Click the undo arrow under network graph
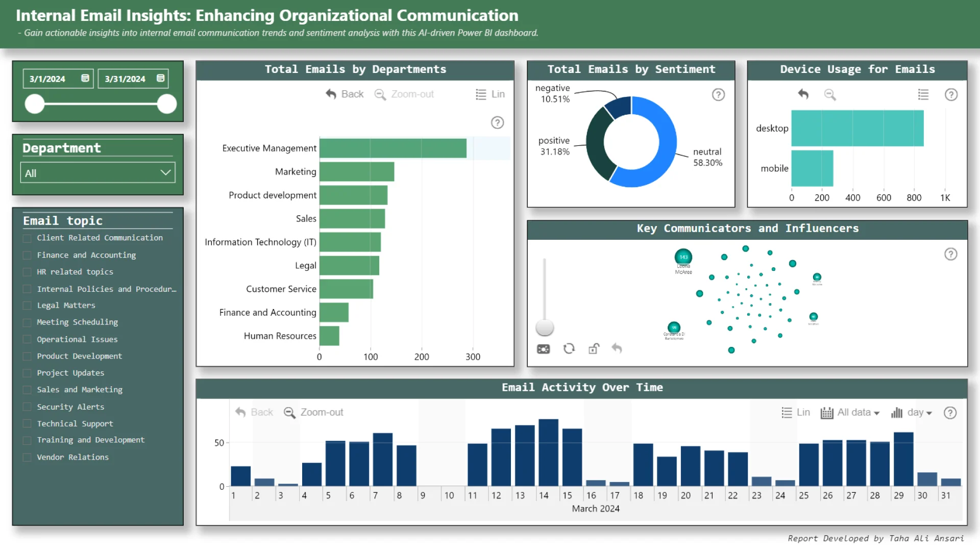 (617, 348)
